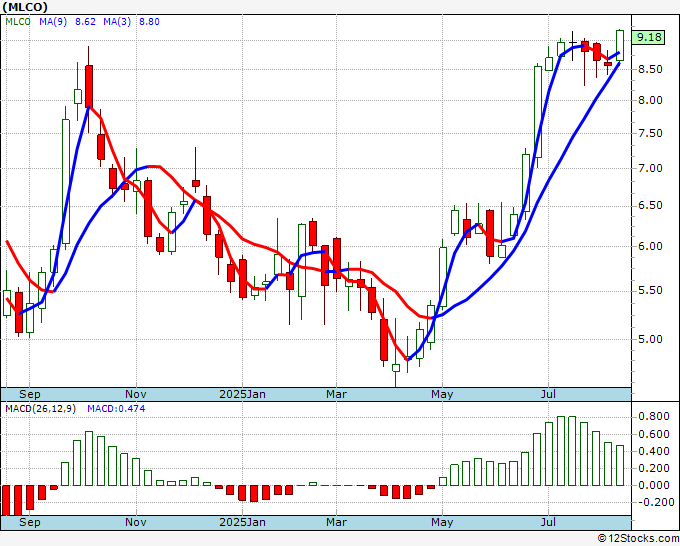Click Jul on the price chart time axis
This screenshot has width=680, height=546.
point(548,394)
